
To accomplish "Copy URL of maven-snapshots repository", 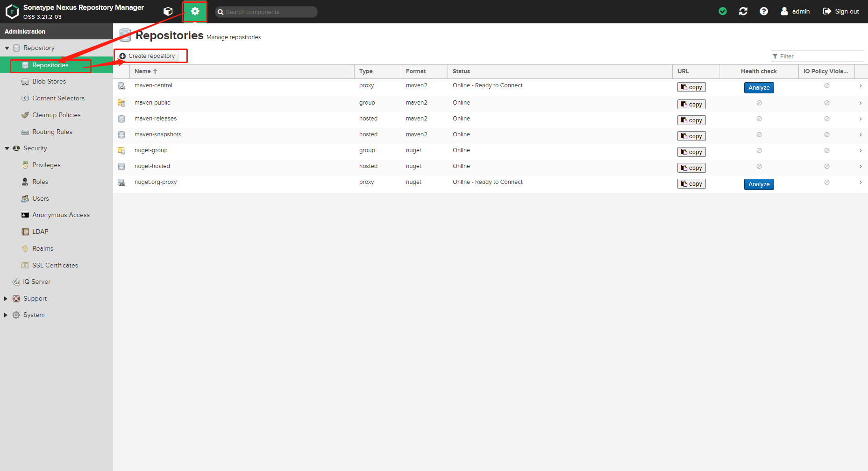I will tap(691, 136).
